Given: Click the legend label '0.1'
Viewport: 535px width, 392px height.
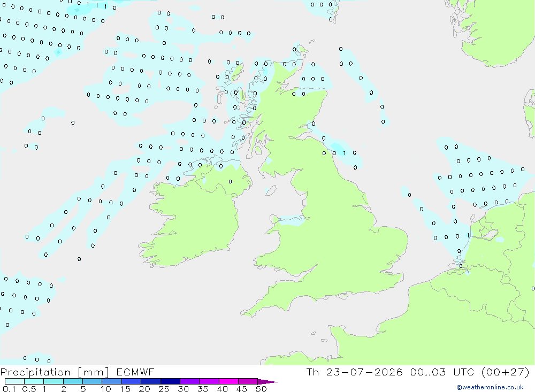Looking at the screenshot, I should [x=9, y=389].
